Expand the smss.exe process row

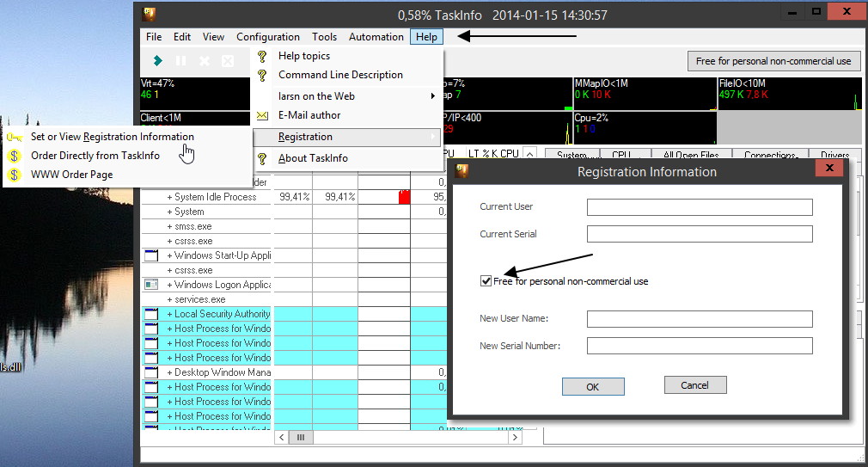[x=169, y=226]
